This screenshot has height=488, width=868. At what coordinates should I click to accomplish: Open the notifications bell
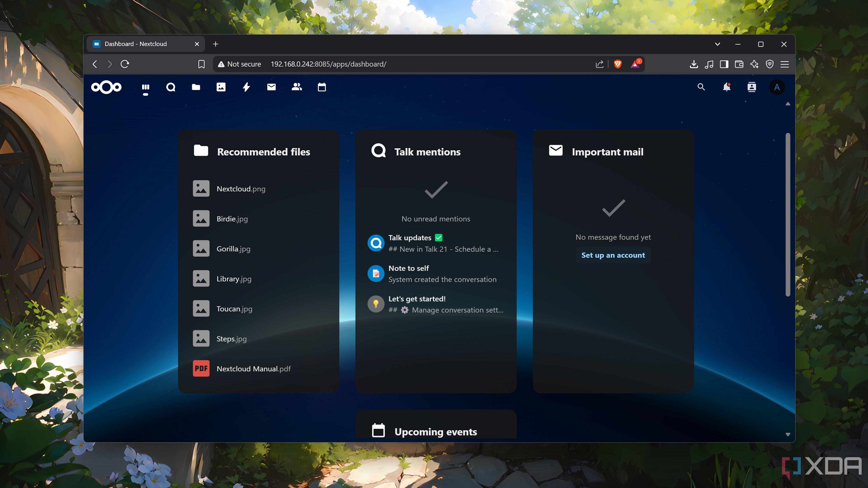click(x=727, y=87)
